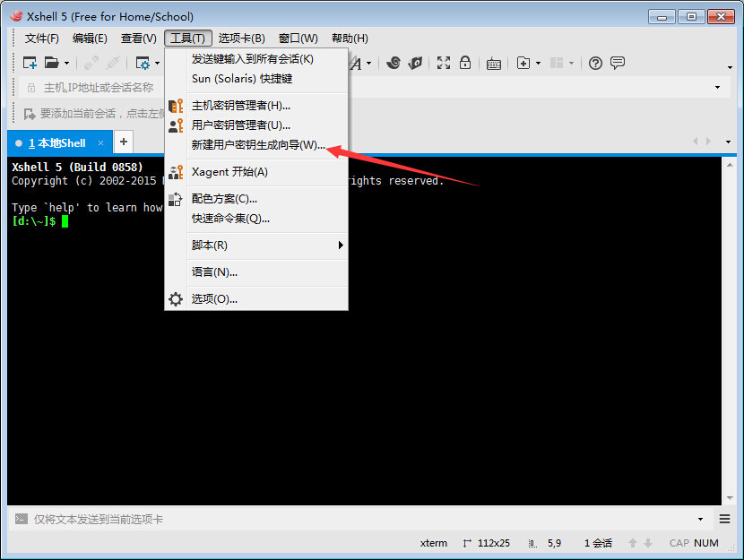Screen dimensions: 744x560
Task: Click the terminal scrollbar up arrow
Action: [730, 165]
